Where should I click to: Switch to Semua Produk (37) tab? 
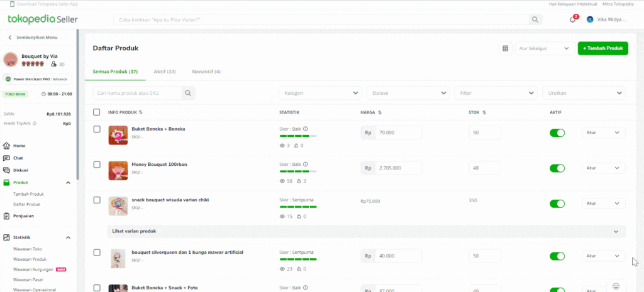point(115,72)
